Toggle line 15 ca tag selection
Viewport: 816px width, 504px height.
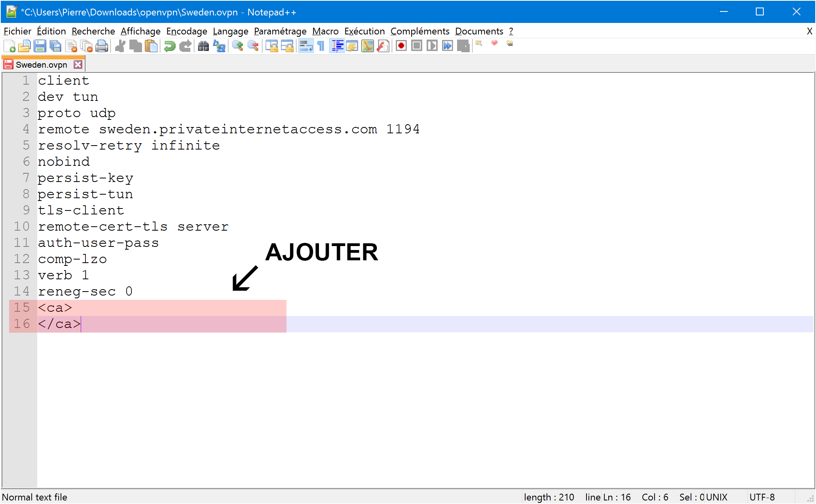coord(55,307)
